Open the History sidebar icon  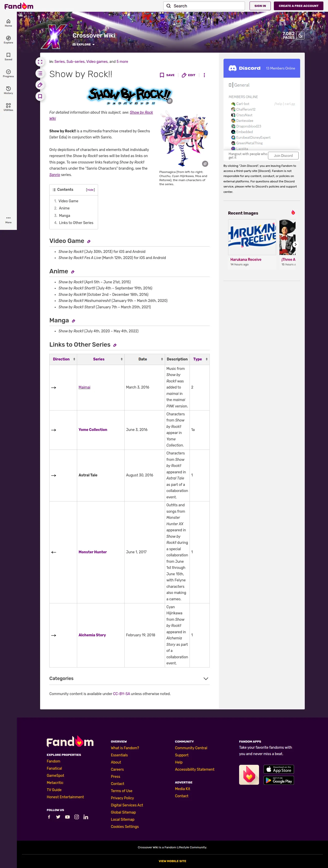point(8,90)
